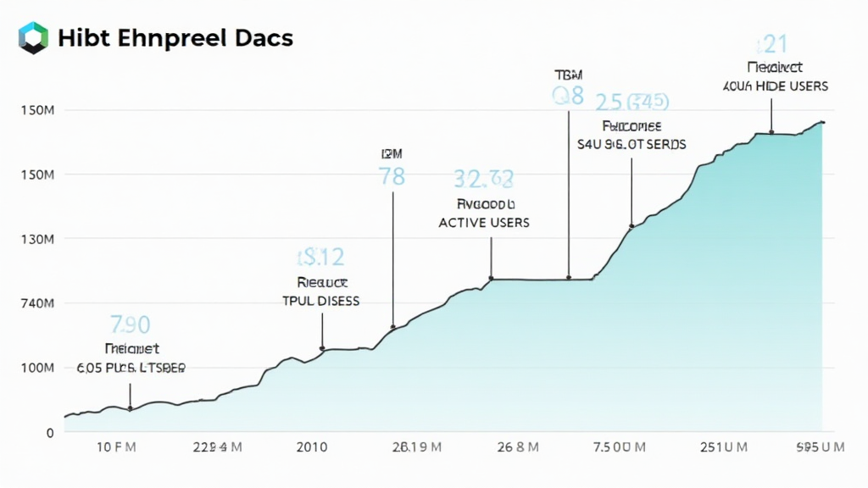Click the 18.12 value annotation
The height and width of the screenshot is (488, 868).
pos(320,257)
